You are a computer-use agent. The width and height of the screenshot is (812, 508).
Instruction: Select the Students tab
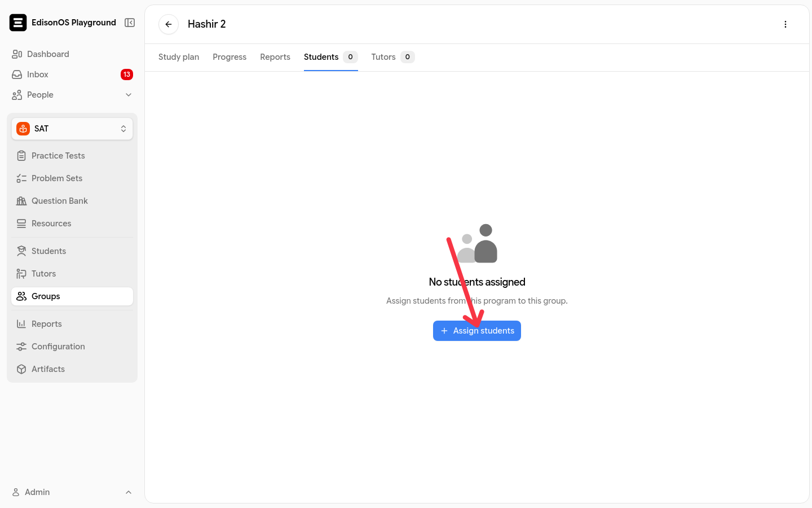[331, 57]
